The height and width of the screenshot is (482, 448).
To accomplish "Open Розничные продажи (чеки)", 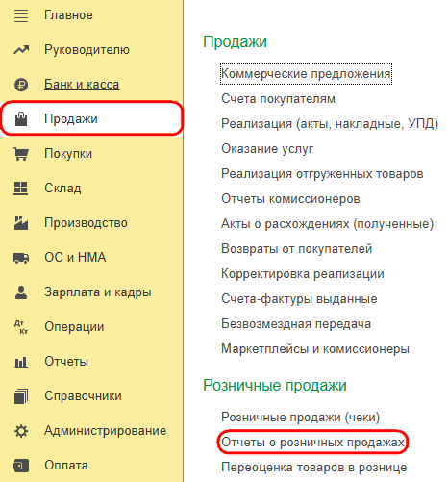I will coord(301,418).
